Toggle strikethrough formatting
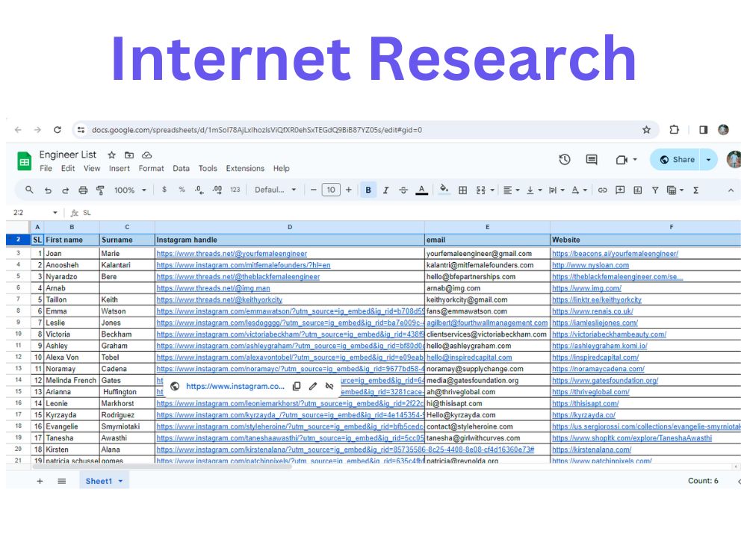The image size is (747, 560). [x=403, y=190]
